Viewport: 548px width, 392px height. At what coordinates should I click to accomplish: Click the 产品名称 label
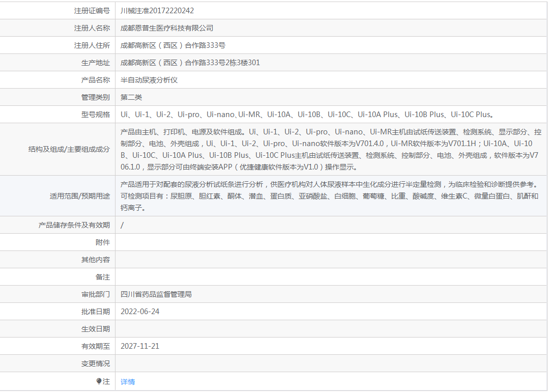pos(96,80)
